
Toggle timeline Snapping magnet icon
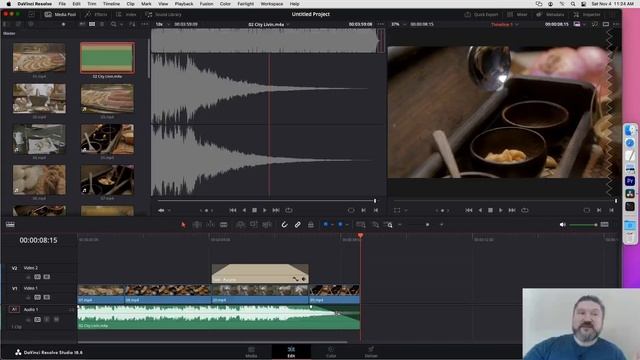click(284, 224)
